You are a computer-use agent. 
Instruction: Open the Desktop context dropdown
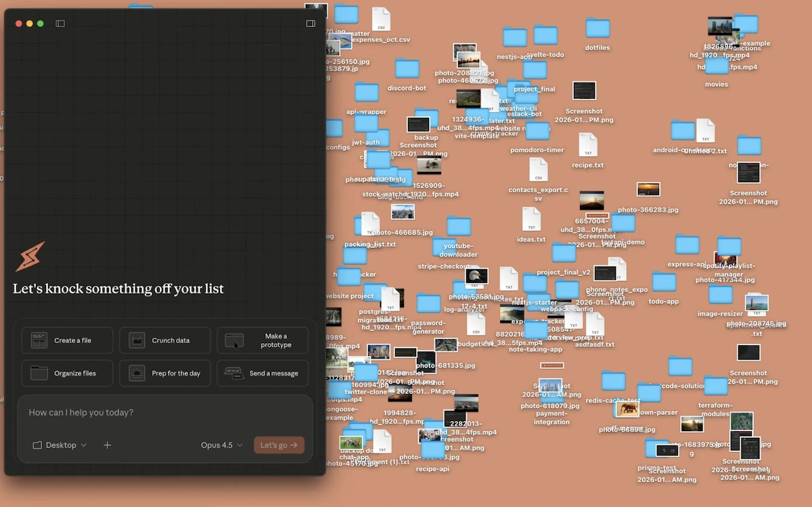[x=59, y=445]
